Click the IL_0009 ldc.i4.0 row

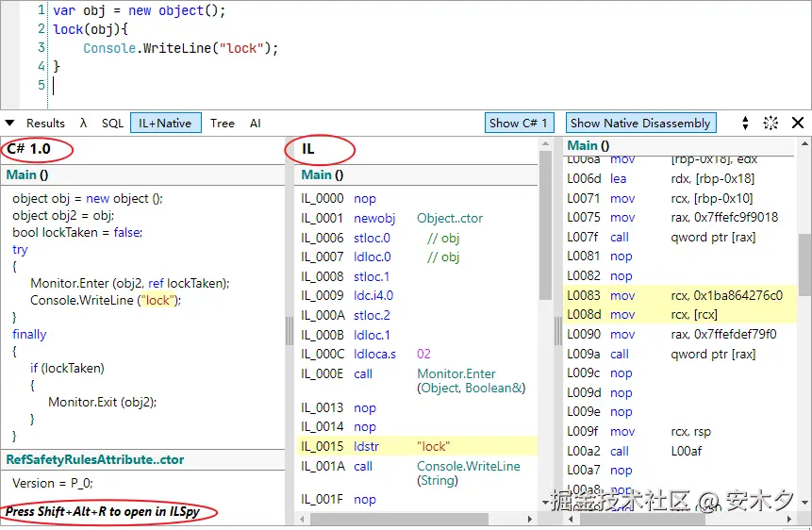coord(347,295)
